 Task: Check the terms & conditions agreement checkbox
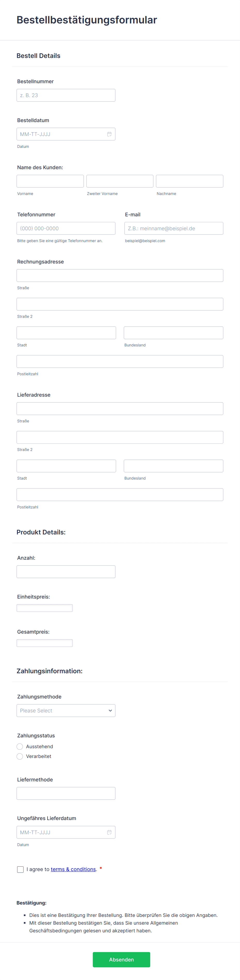point(20,869)
